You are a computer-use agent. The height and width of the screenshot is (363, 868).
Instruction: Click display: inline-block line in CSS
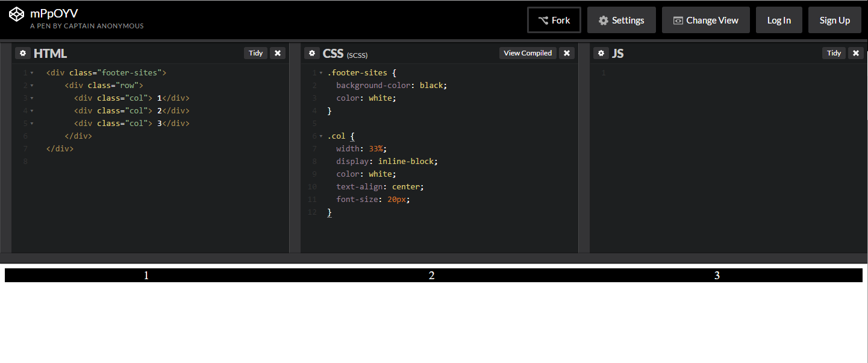(387, 161)
